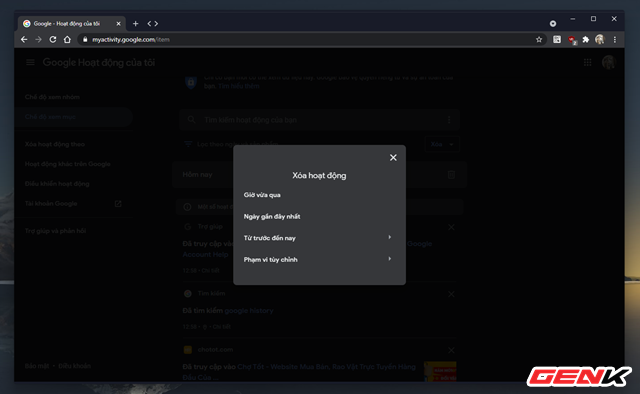Delete Hôm nay activity with trash icon
The width and height of the screenshot is (640, 394).
tap(451, 175)
